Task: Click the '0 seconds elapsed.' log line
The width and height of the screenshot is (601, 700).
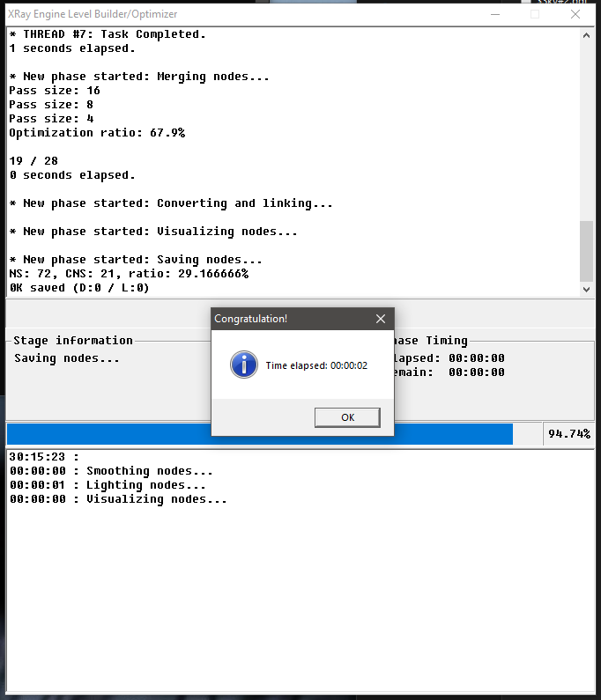Action: click(x=72, y=175)
